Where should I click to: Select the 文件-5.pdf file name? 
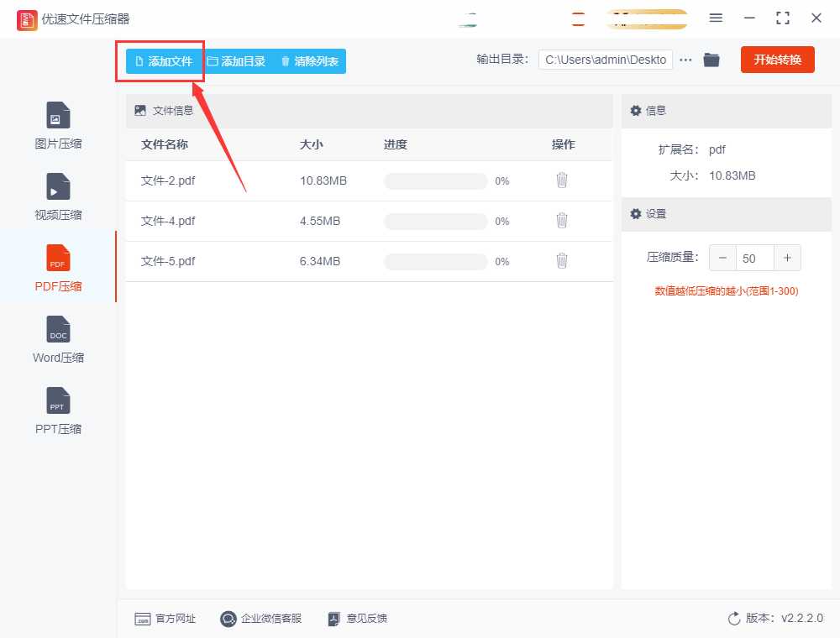(168, 261)
